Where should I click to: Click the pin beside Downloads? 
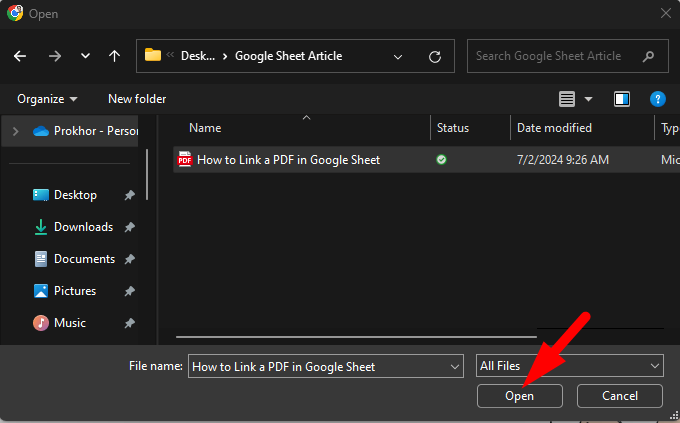tap(130, 227)
